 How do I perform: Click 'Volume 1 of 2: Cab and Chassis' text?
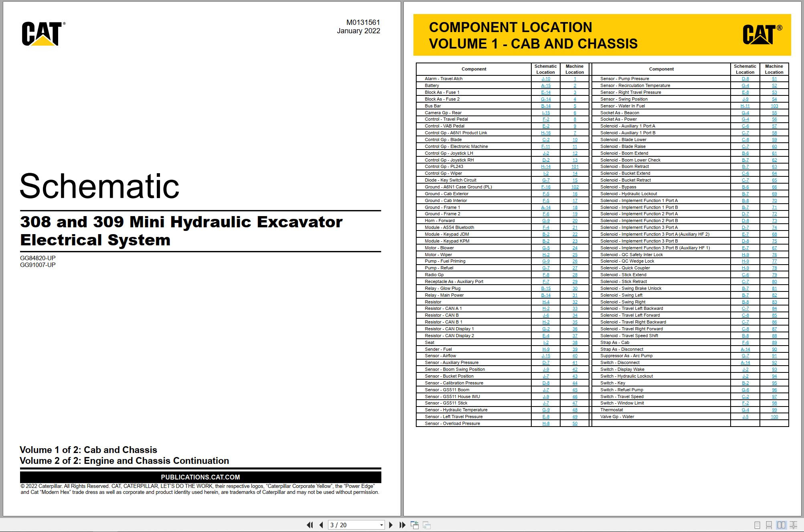coord(88,450)
